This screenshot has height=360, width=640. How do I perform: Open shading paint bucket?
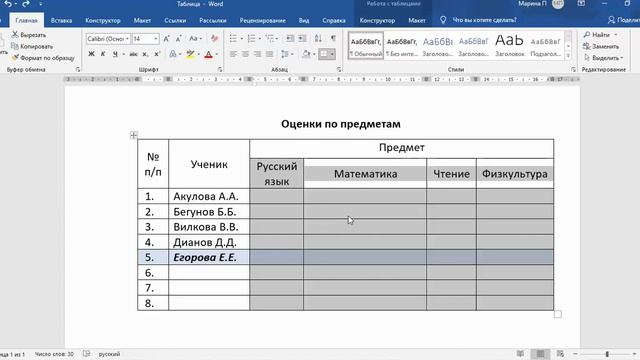[306, 54]
